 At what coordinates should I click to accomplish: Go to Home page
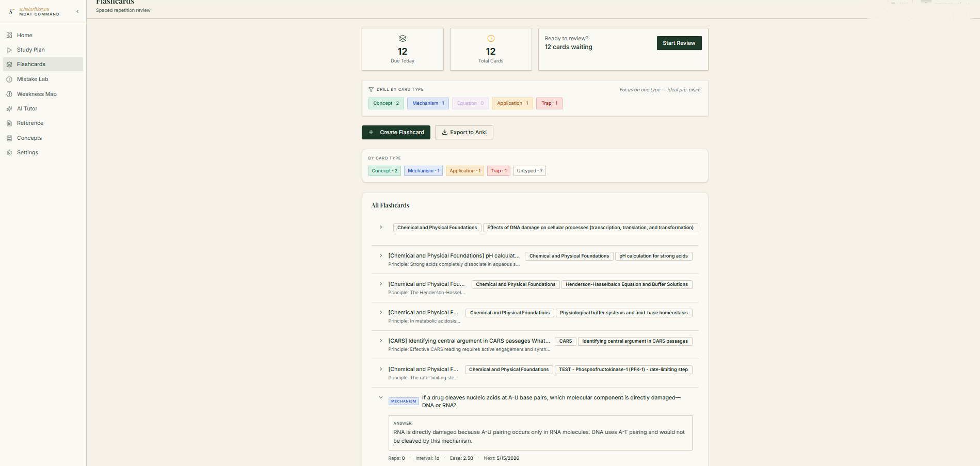(43, 35)
